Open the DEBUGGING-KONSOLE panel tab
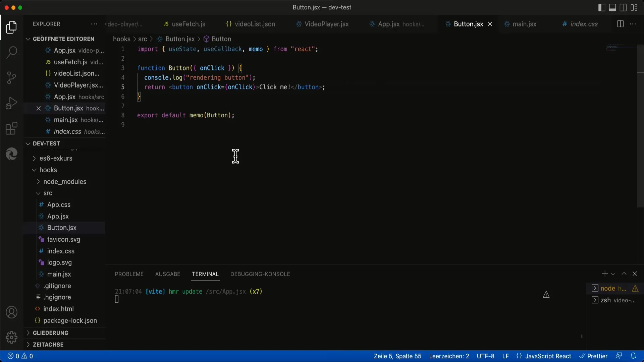This screenshot has width=644, height=362. click(x=260, y=274)
